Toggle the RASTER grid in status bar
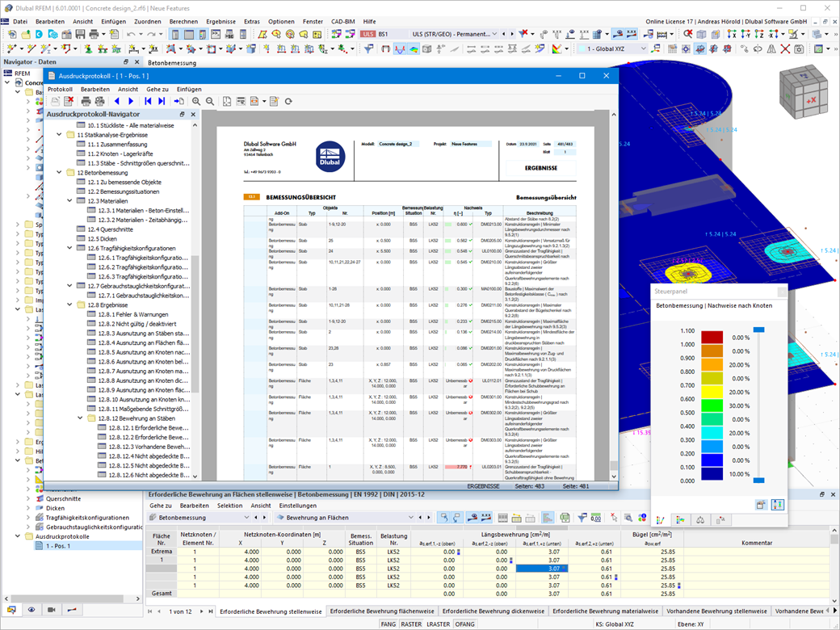This screenshot has width=840, height=630. [x=411, y=624]
